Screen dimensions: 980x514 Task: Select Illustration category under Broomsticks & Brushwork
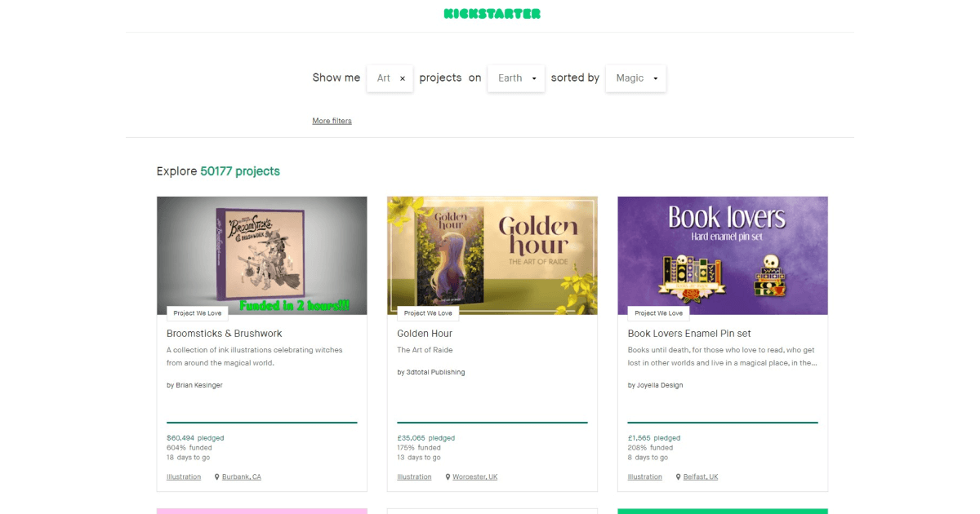coord(184,476)
